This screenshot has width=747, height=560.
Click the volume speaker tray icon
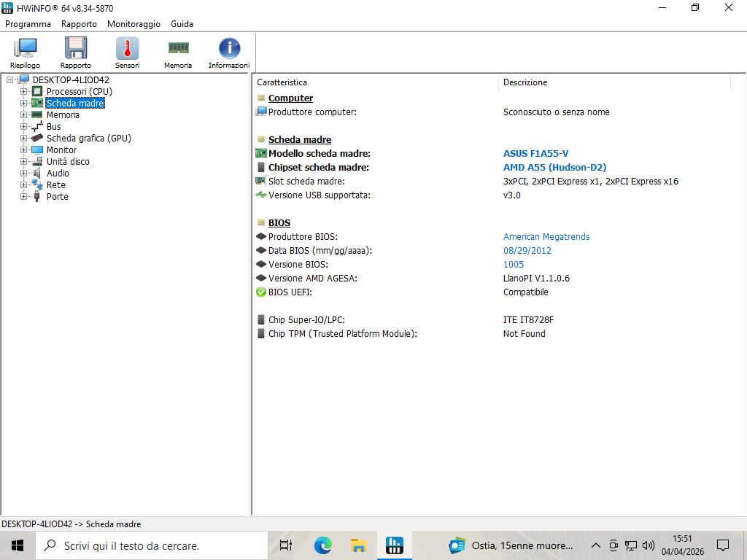(x=648, y=545)
